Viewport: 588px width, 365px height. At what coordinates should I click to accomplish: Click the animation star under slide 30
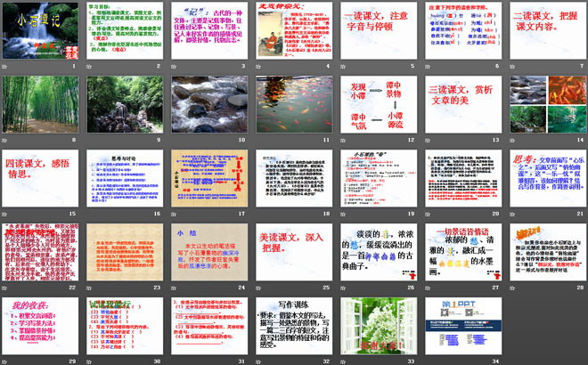click(89, 362)
